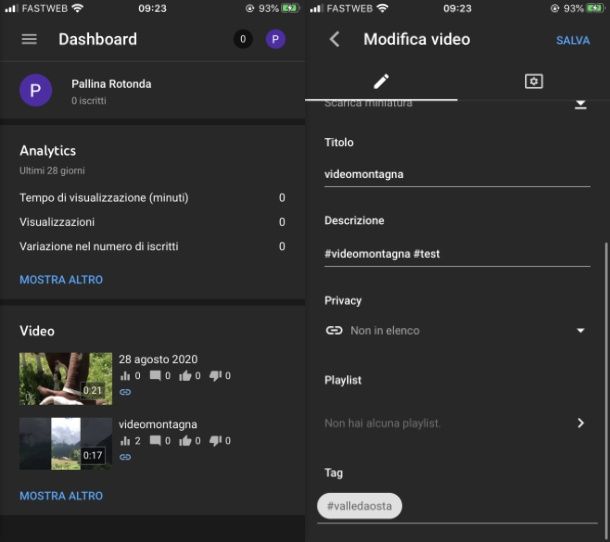Tap the large Pallina Rotonda channel avatar
The width and height of the screenshot is (610, 542).
[36, 91]
